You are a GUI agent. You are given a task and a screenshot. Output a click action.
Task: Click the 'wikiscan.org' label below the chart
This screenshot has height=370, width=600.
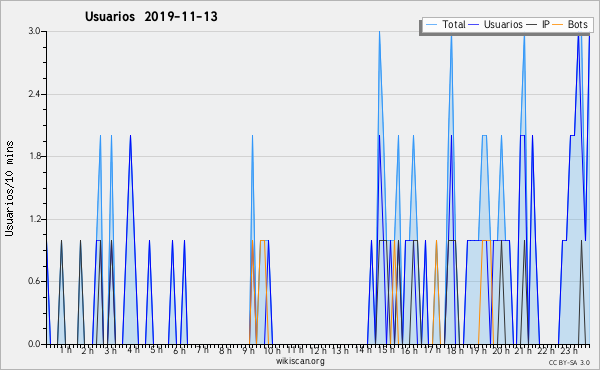click(300, 361)
